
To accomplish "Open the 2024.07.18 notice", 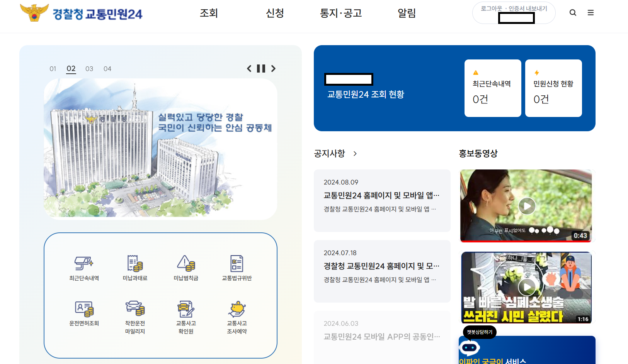I will [382, 271].
